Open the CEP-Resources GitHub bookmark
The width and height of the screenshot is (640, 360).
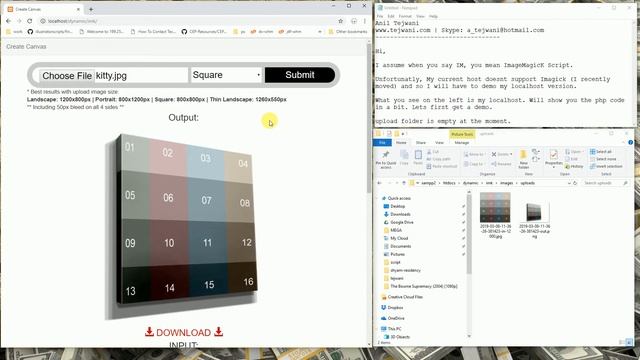click(x=204, y=31)
